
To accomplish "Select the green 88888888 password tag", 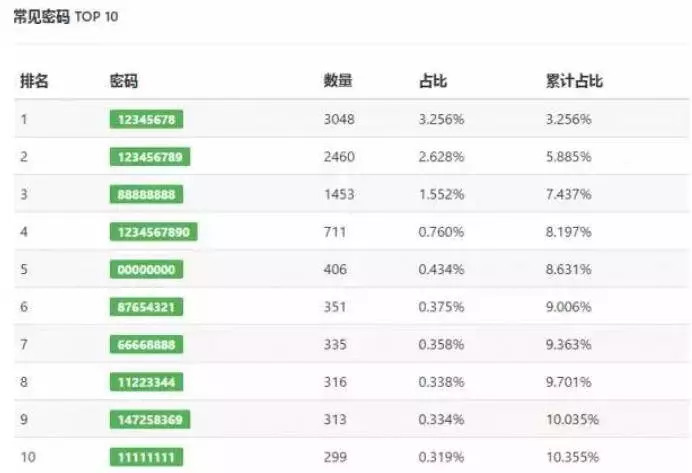I will pos(147,194).
